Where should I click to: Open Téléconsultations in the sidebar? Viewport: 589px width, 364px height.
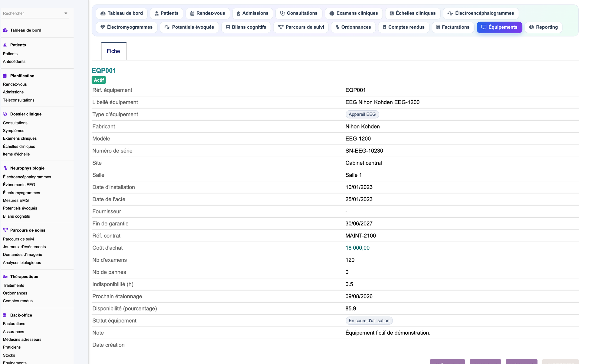pos(19,100)
